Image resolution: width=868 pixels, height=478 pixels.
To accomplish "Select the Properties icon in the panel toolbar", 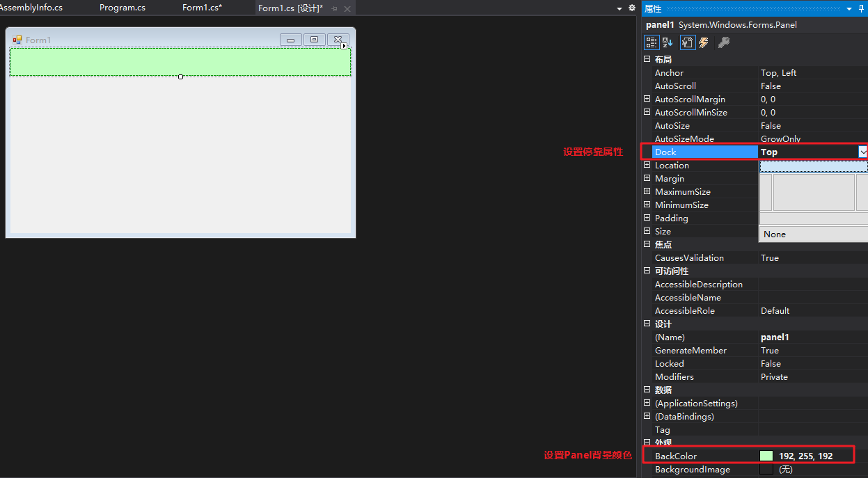I will tap(687, 42).
